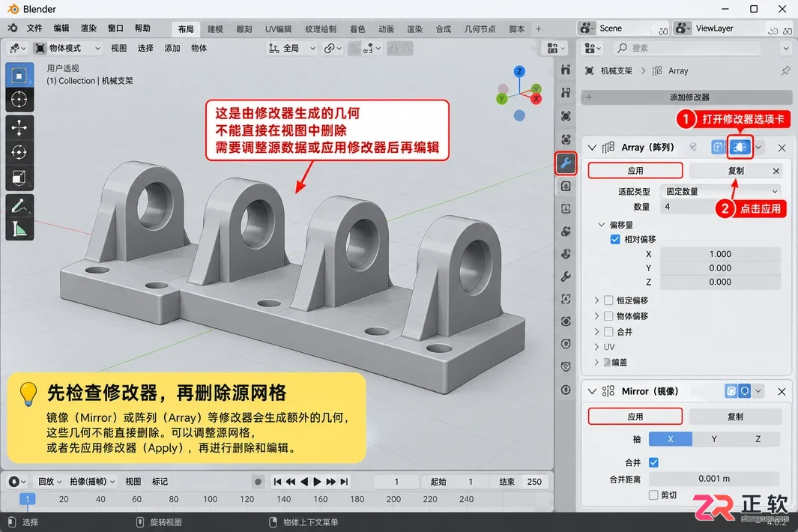Collapse the Mirror modifier panel
Screen dimensions: 798x532
tap(592, 391)
